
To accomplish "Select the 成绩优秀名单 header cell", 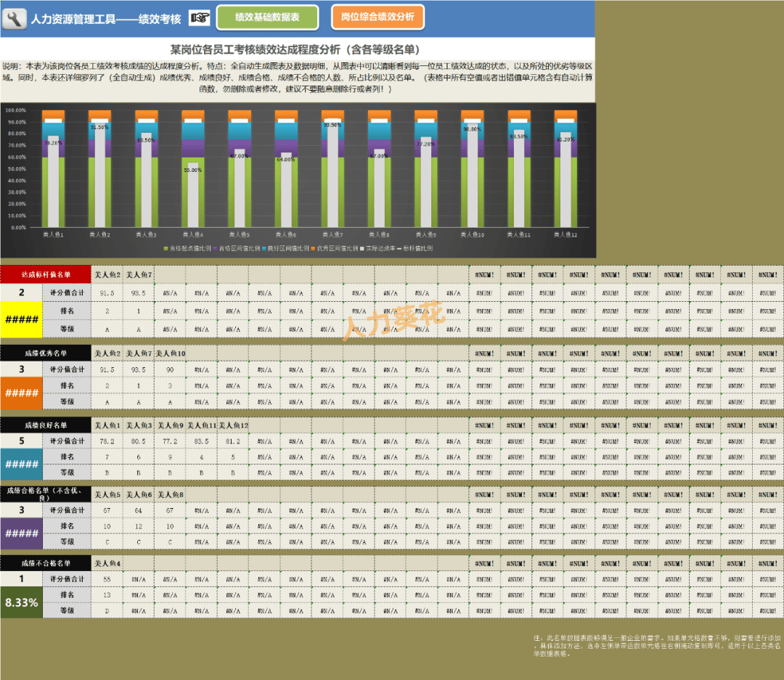I will click(x=46, y=353).
